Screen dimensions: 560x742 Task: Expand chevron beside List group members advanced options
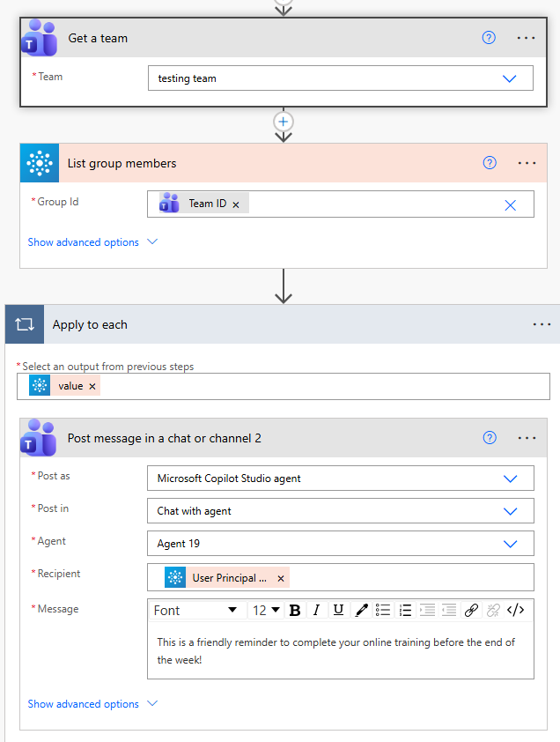(x=152, y=241)
